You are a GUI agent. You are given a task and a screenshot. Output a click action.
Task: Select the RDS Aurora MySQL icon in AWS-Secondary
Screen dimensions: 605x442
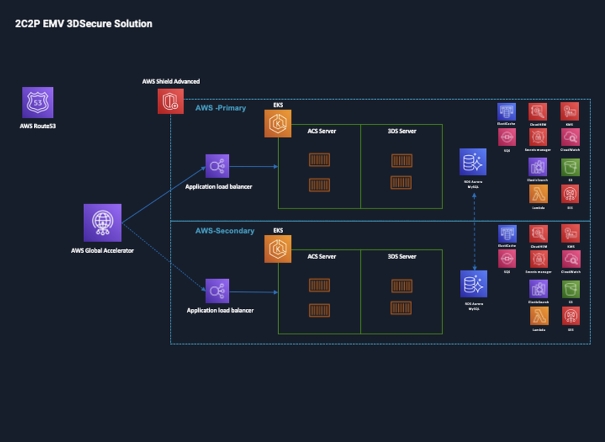tap(471, 284)
